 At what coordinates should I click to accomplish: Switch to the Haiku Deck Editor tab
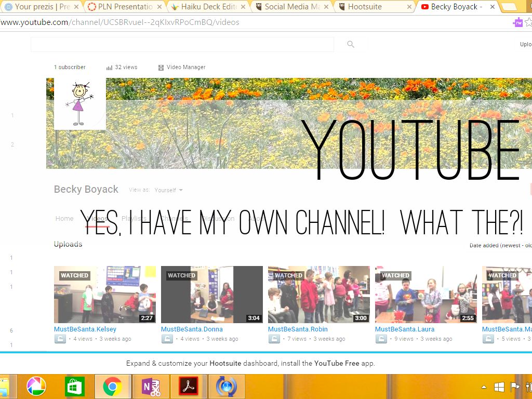coord(209,7)
